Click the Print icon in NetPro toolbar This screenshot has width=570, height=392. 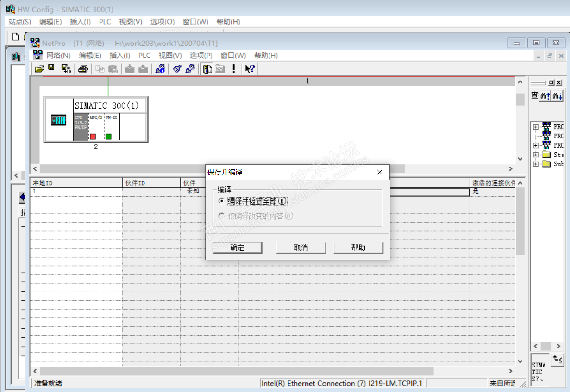(x=83, y=69)
